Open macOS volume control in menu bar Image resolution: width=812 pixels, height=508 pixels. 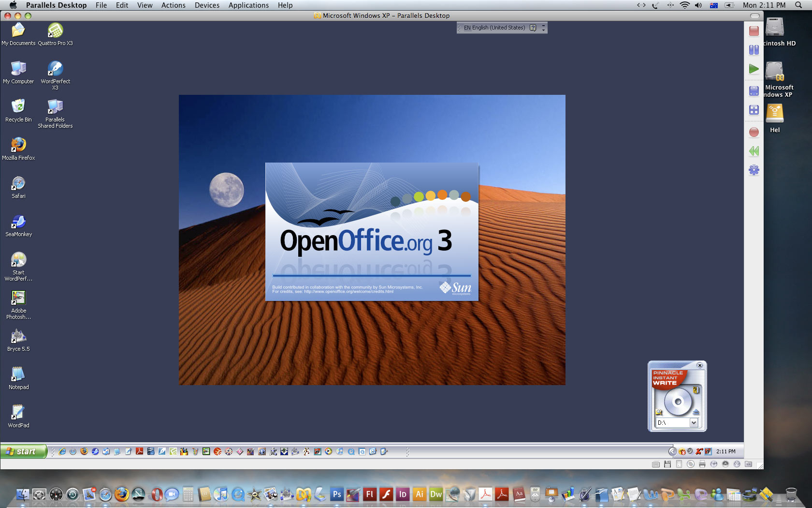698,5
